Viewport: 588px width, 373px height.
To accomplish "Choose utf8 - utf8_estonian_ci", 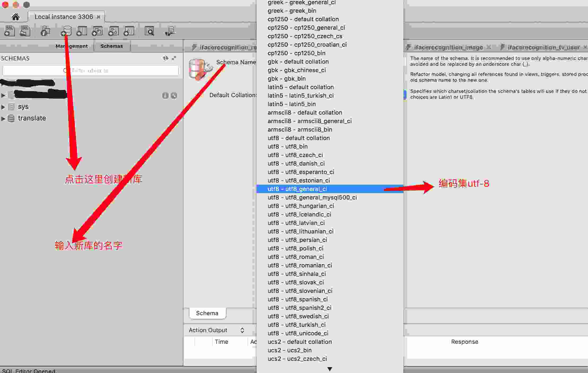I will [x=330, y=180].
